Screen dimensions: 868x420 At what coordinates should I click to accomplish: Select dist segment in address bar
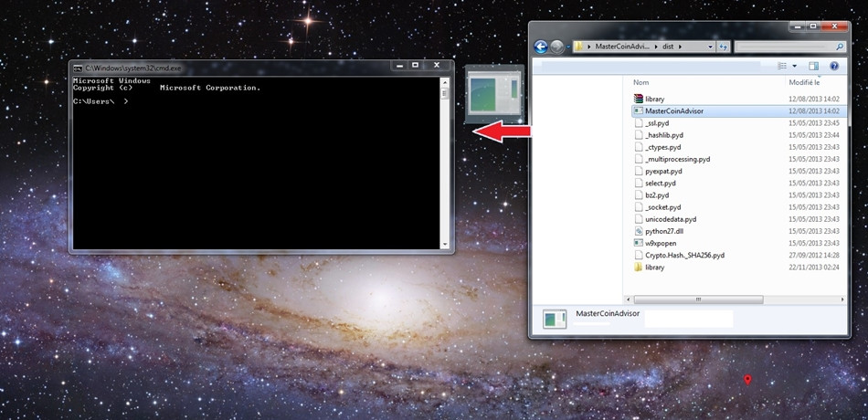(x=668, y=47)
